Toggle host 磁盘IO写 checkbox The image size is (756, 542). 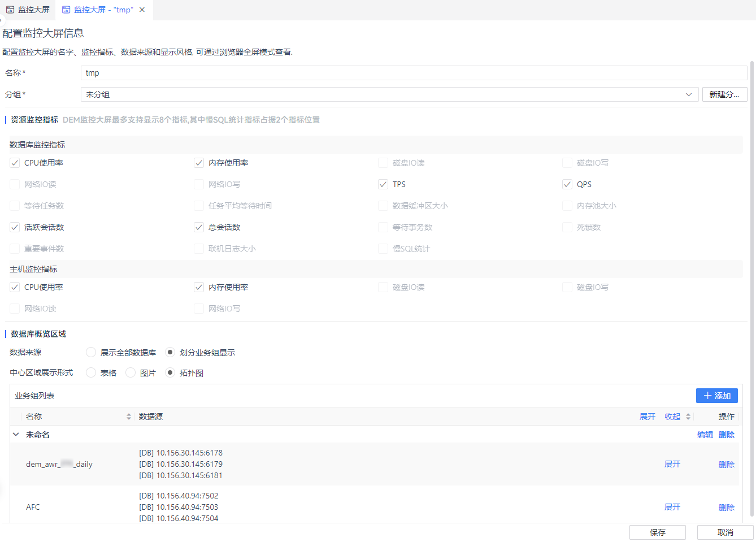point(567,287)
